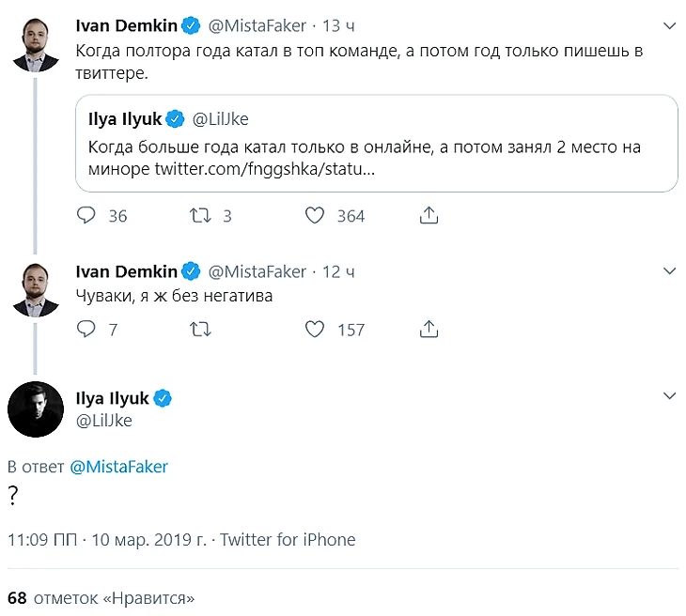Click Ivan Demkin's avatar on first tweet
Screen dimensions: 686x616
point(37,43)
